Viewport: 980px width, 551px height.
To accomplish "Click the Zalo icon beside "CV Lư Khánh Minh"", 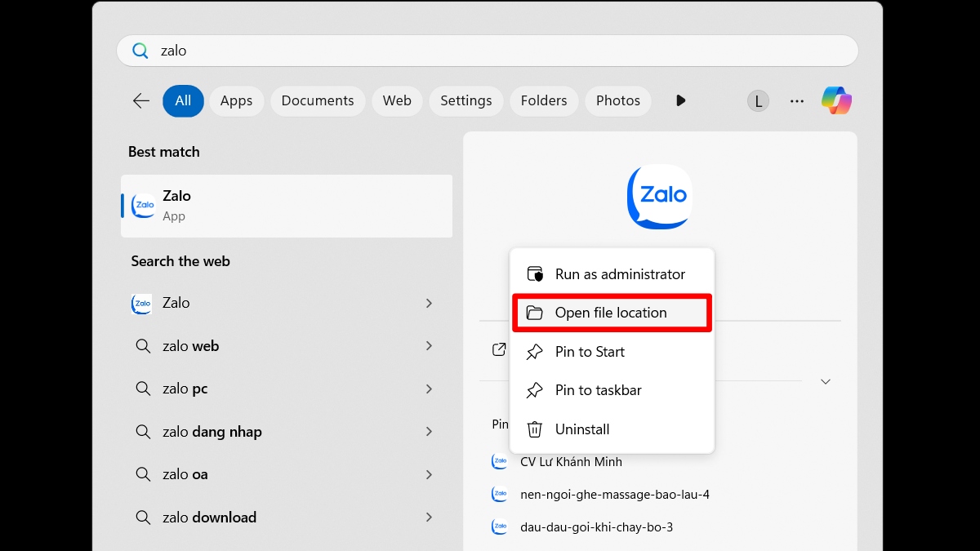I will coord(499,462).
